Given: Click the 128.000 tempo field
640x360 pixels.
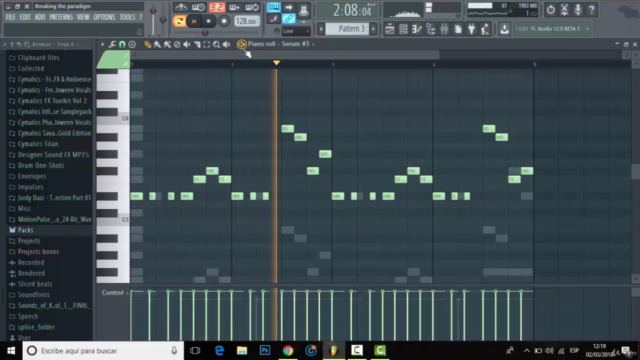Looking at the screenshot, I should tap(247, 21).
